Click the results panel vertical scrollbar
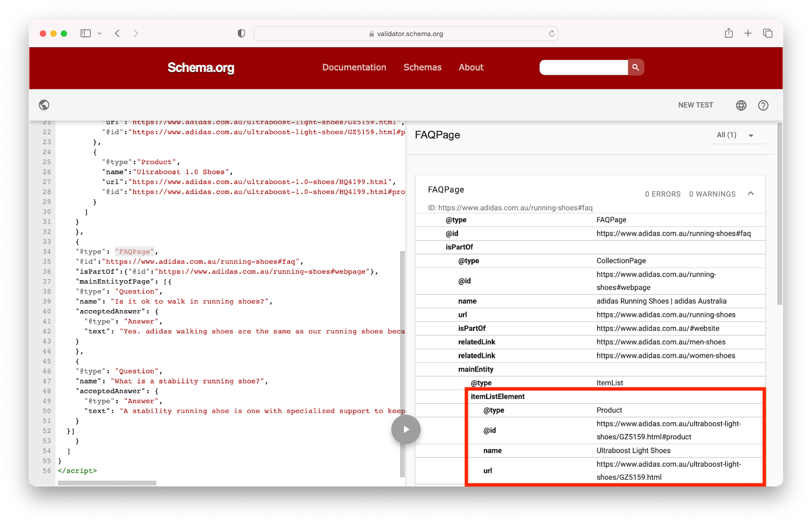Image resolution: width=812 pixels, height=525 pixels. (780, 213)
